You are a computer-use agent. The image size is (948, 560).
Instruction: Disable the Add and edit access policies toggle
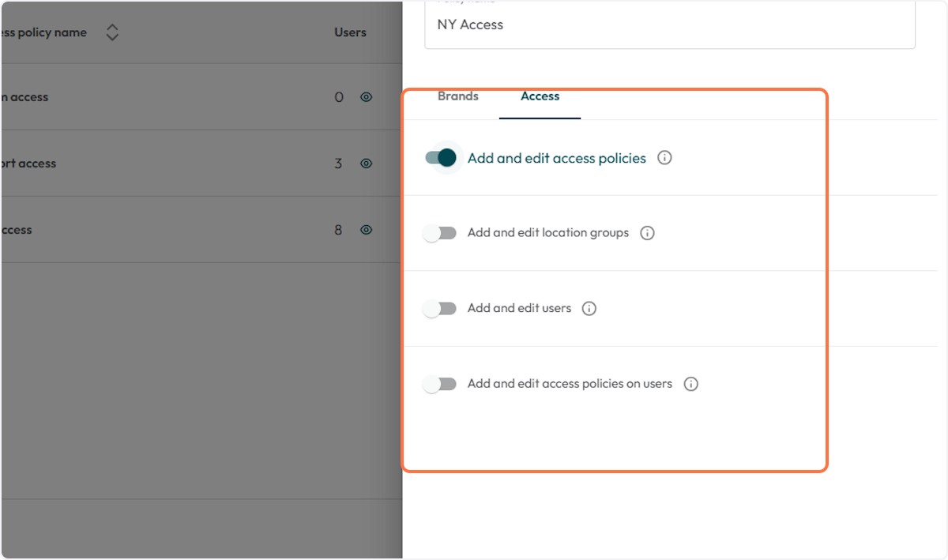[x=440, y=157]
